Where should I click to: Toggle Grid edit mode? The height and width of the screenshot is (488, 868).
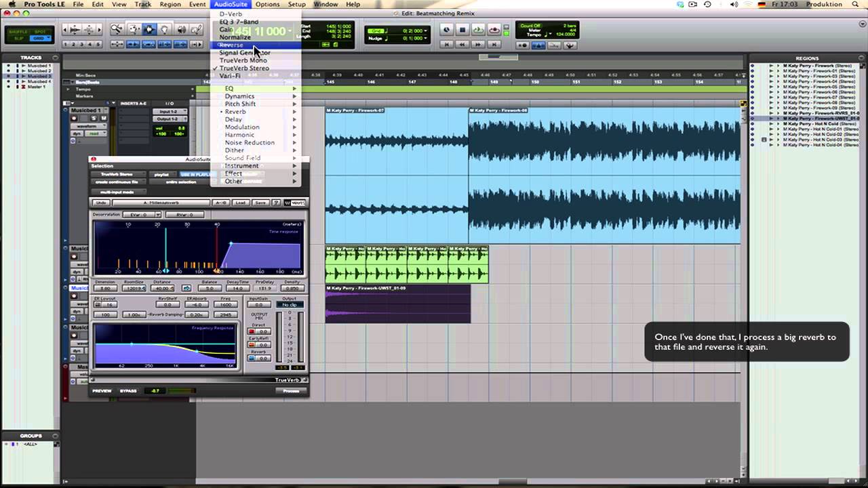[x=40, y=38]
